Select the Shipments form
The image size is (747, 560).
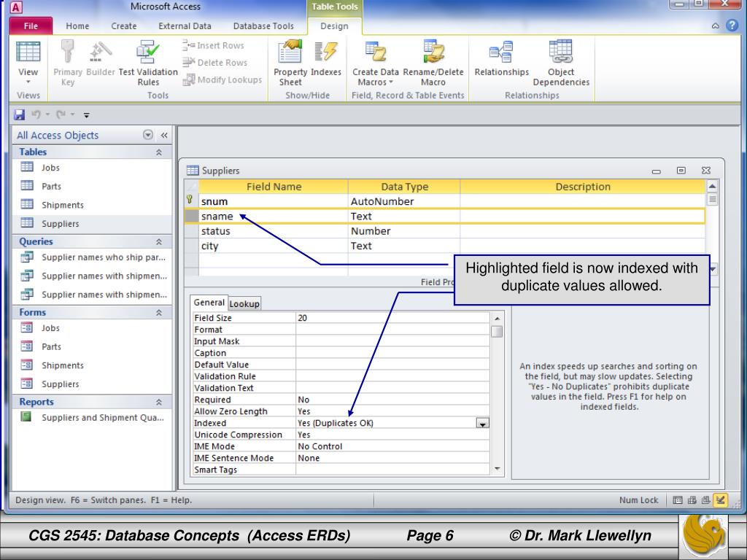[93, 365]
